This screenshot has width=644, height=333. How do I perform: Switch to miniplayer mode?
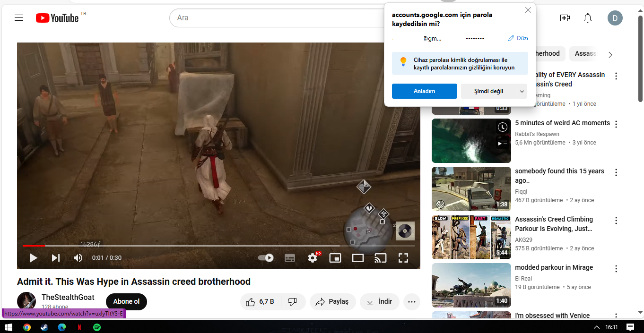pos(335,258)
